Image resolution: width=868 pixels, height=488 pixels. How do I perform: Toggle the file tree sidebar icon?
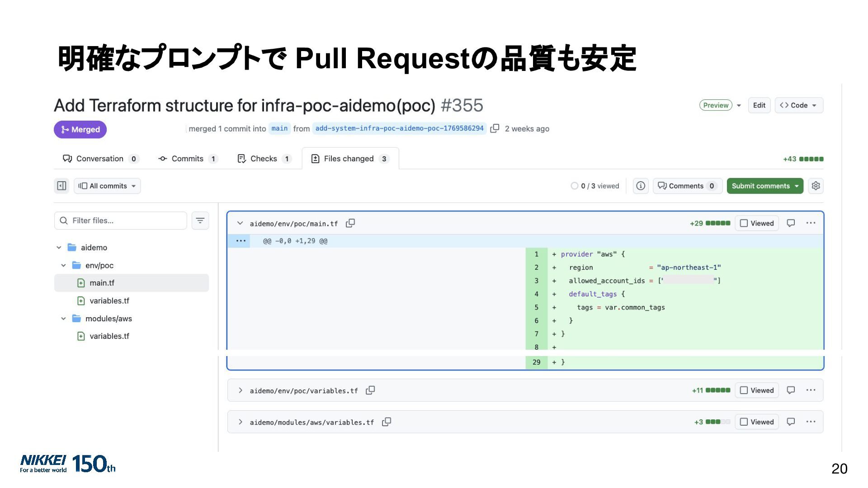coord(61,186)
